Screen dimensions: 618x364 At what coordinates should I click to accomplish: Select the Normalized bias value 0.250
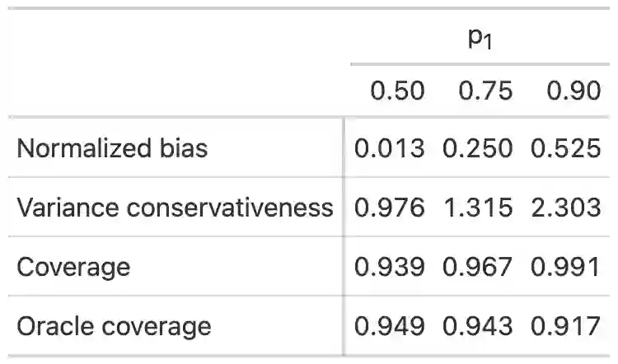click(478, 148)
